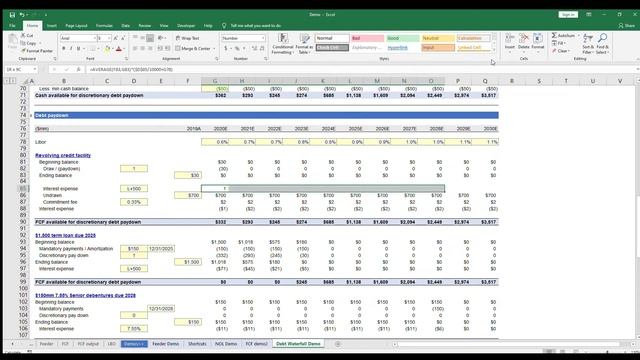This screenshot has height=360, width=640.
Task: Open the Clear menu
Action: pyautogui.click(x=561, y=51)
